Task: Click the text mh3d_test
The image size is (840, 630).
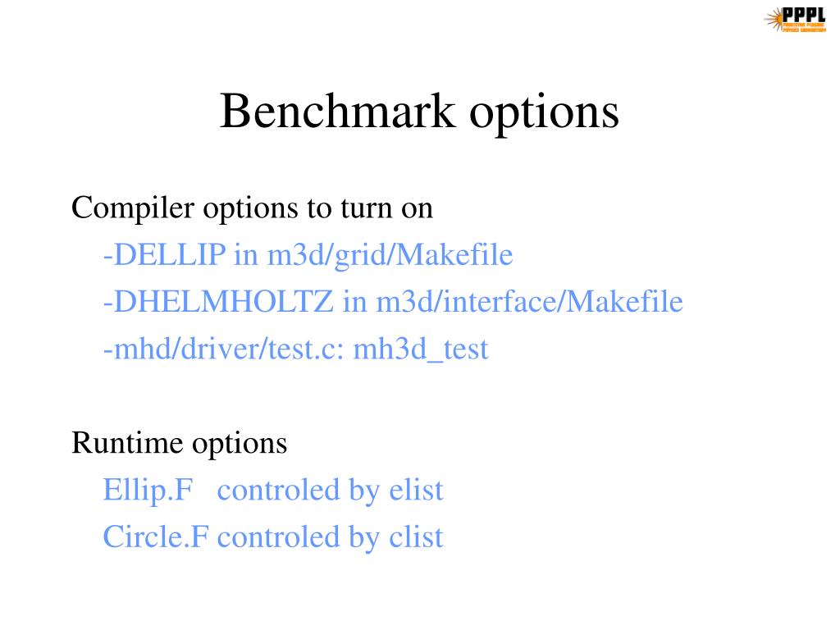Action: pos(421,350)
